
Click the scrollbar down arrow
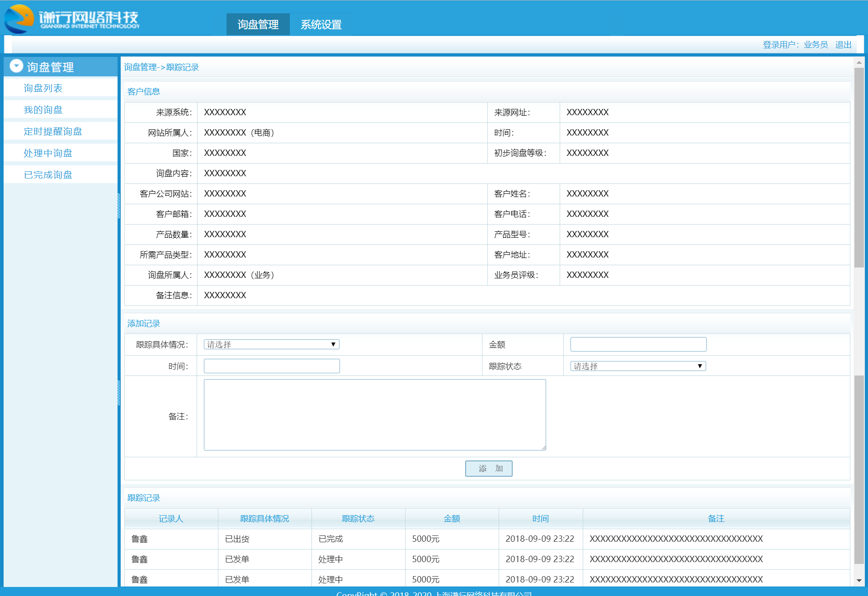859,581
